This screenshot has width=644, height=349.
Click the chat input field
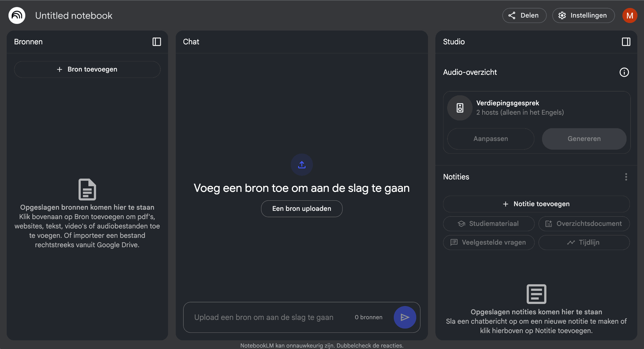coord(268,317)
